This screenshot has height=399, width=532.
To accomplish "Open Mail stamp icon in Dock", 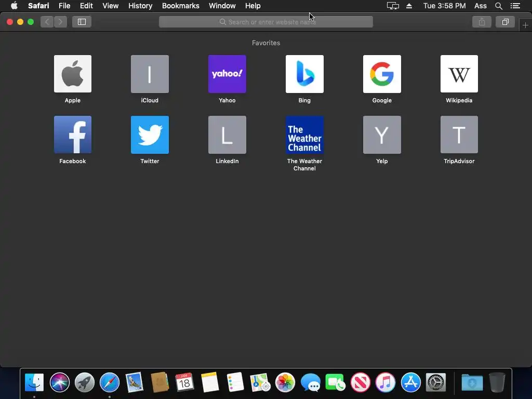I will [135, 382].
